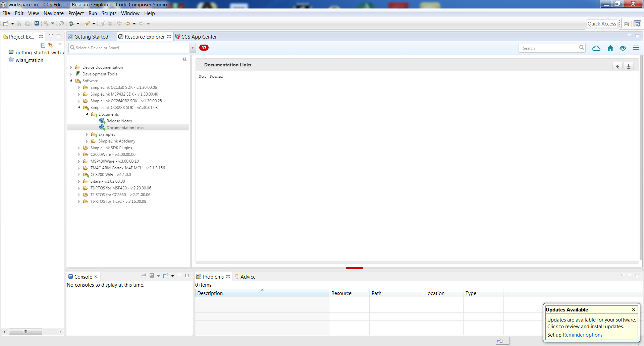Click the New wizard toolbar icon

pos(6,23)
